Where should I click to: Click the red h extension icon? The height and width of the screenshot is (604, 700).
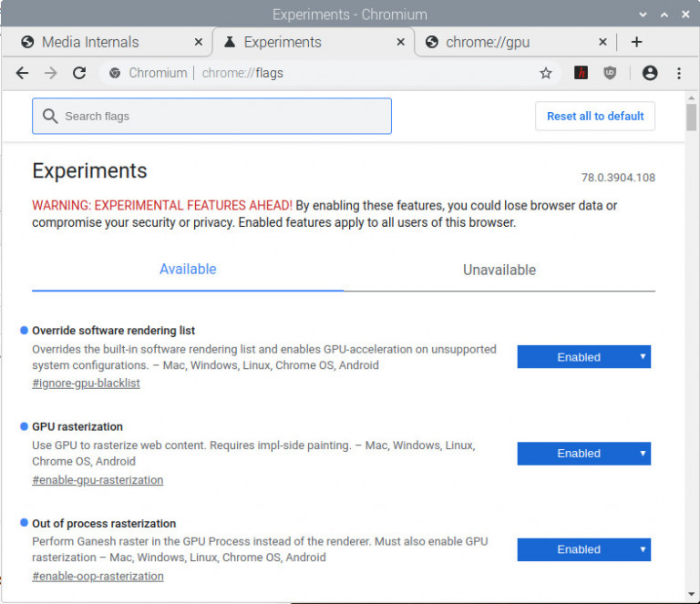[x=581, y=73]
